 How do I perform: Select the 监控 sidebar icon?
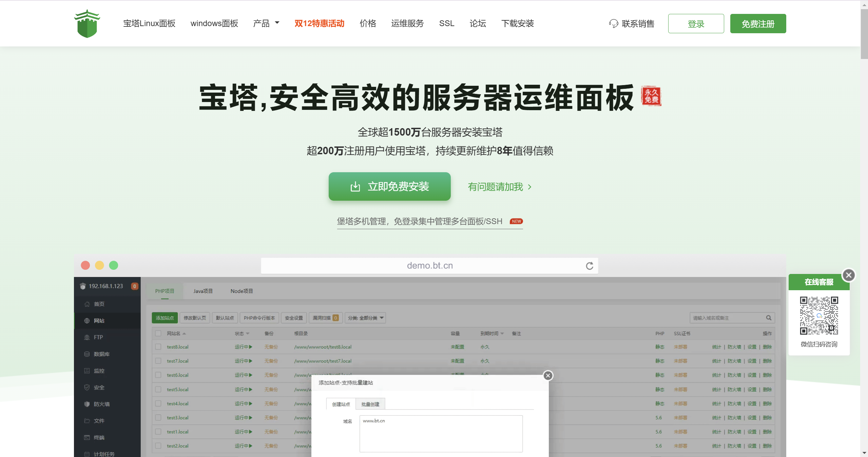click(x=99, y=371)
